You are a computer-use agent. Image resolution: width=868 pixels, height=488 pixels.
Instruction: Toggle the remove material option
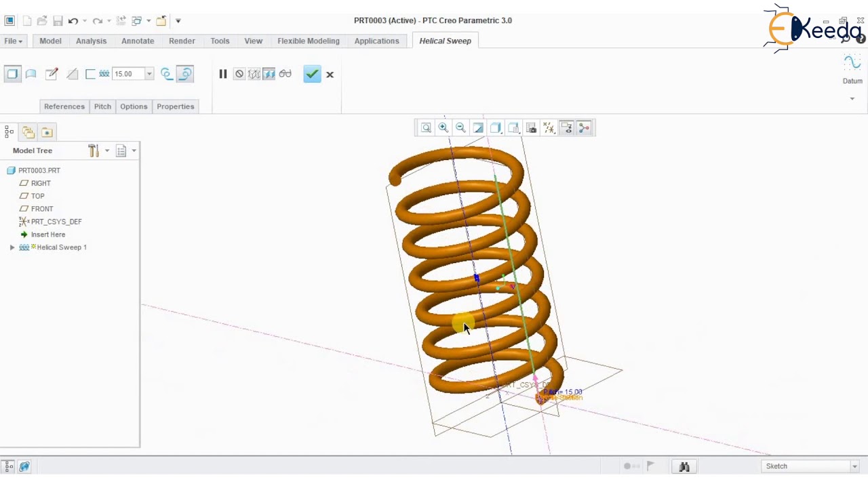tap(72, 74)
